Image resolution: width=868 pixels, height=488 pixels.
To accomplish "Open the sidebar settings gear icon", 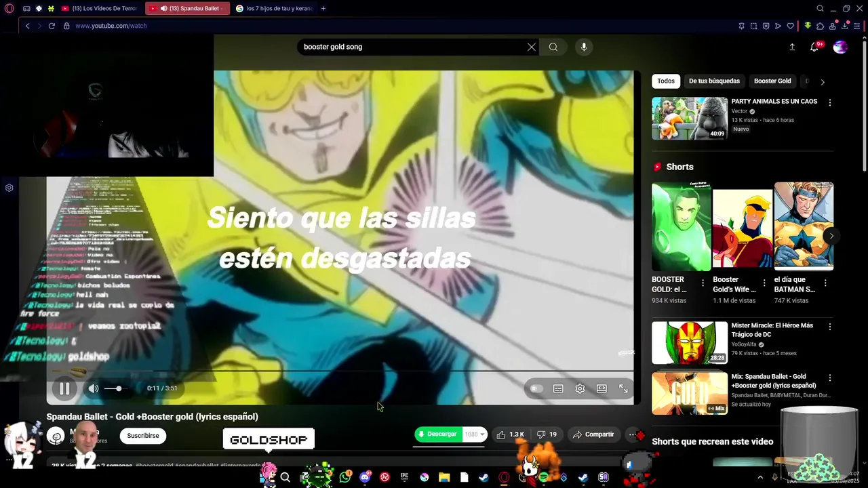I will tap(9, 188).
